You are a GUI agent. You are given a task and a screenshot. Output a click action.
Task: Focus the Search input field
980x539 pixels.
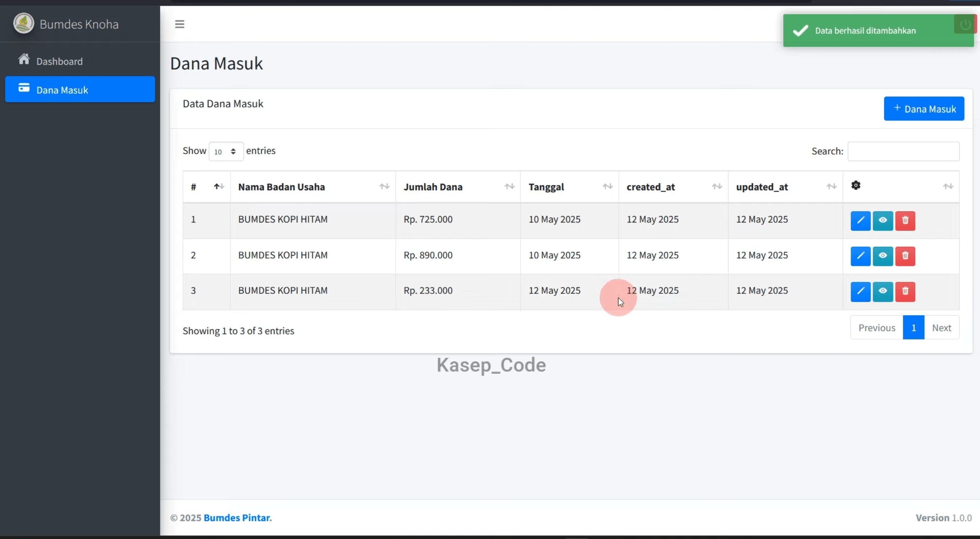click(x=903, y=151)
